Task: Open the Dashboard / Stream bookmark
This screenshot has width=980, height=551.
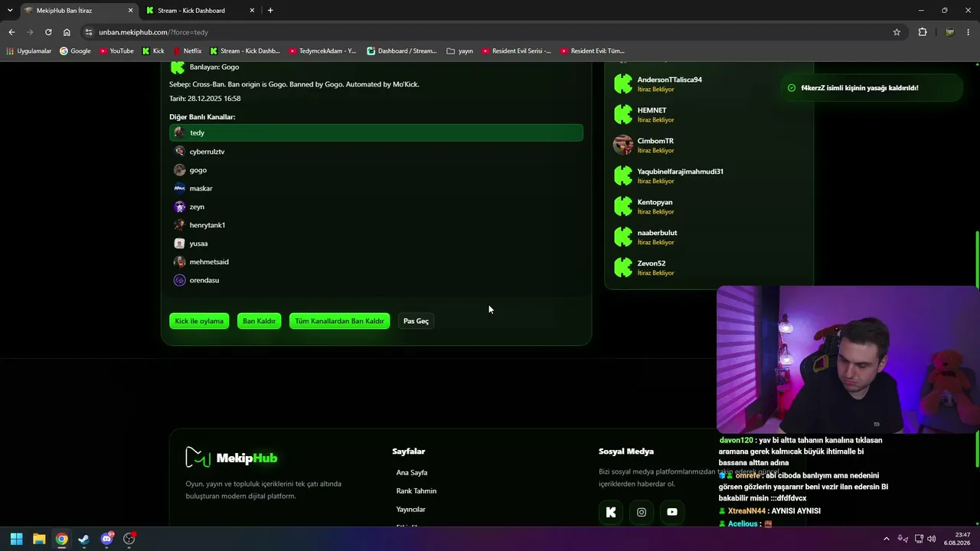Action: (402, 51)
